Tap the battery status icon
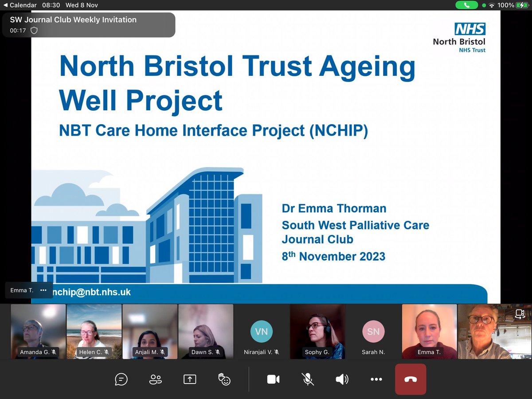532x399 pixels. coord(523,5)
